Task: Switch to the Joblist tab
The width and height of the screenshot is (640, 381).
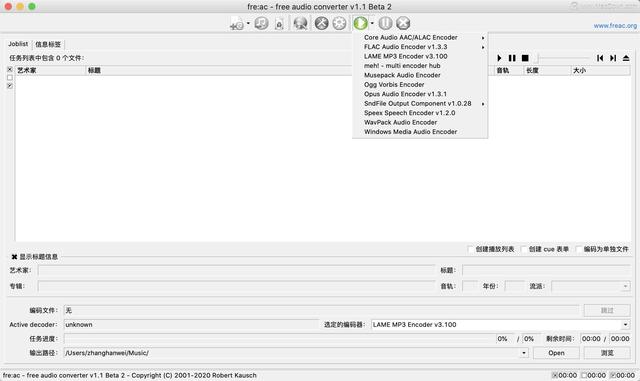Action: pos(18,44)
